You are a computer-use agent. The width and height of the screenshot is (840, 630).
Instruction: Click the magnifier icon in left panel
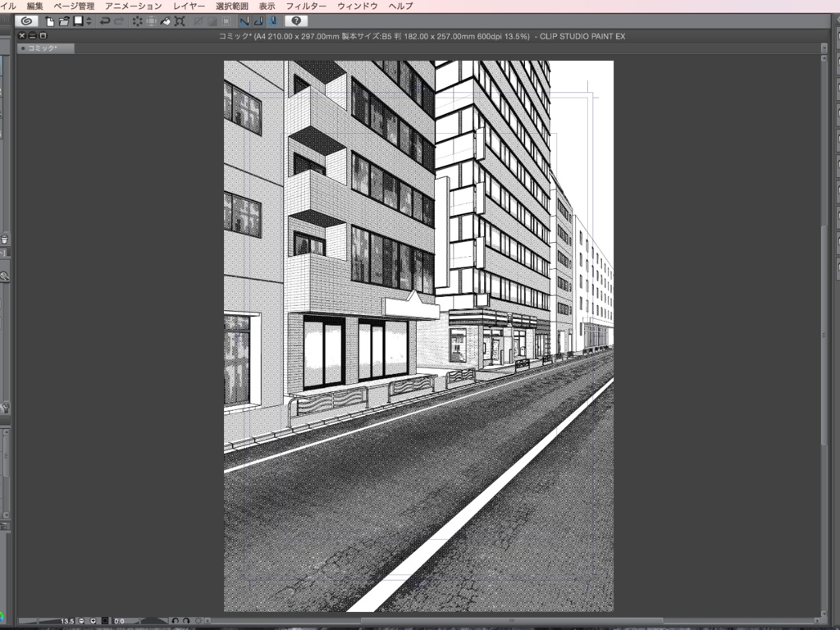click(x=4, y=276)
